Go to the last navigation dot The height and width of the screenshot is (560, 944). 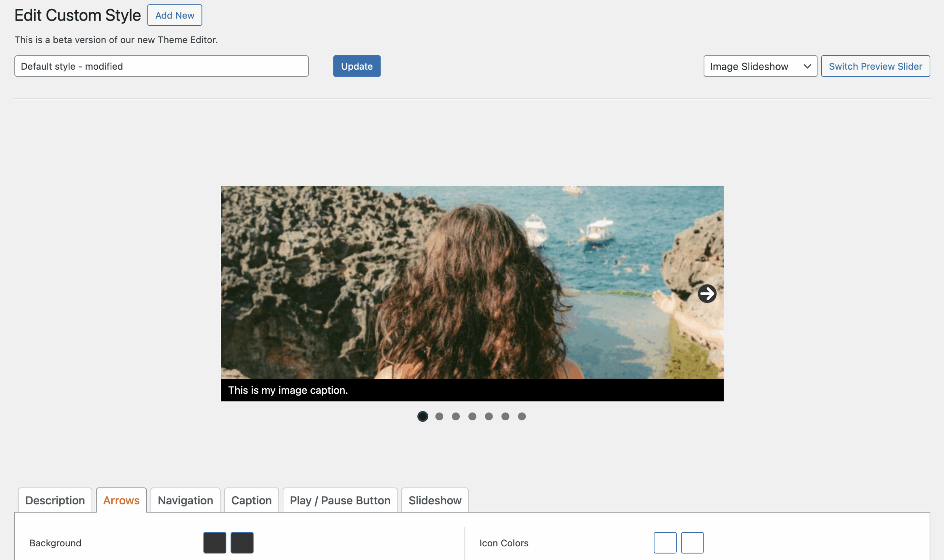coord(522,416)
